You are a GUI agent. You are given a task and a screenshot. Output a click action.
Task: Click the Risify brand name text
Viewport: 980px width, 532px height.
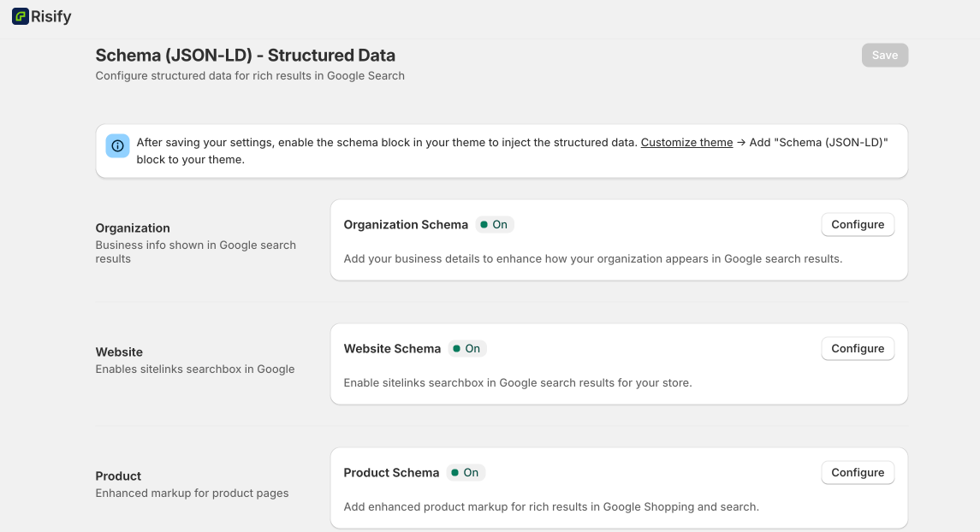coord(51,16)
